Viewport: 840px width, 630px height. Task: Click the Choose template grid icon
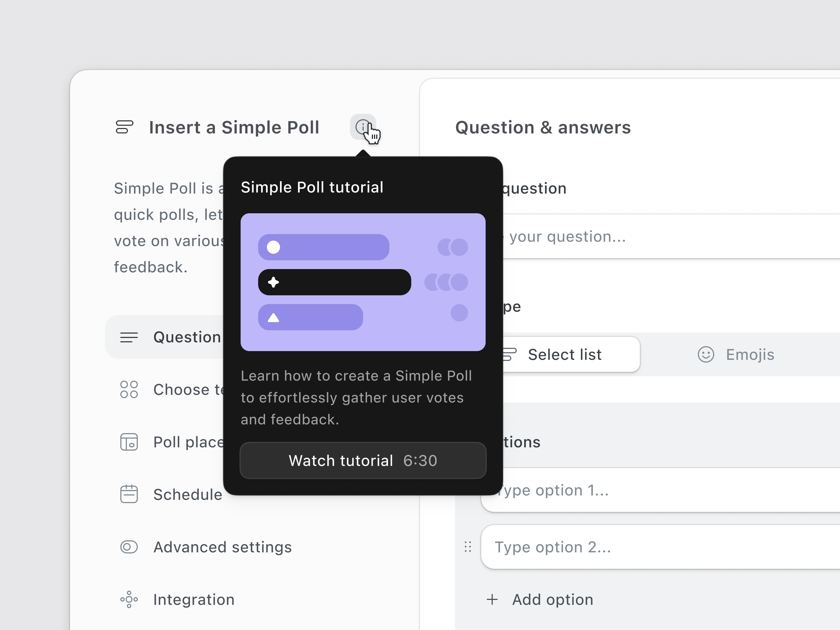129,389
